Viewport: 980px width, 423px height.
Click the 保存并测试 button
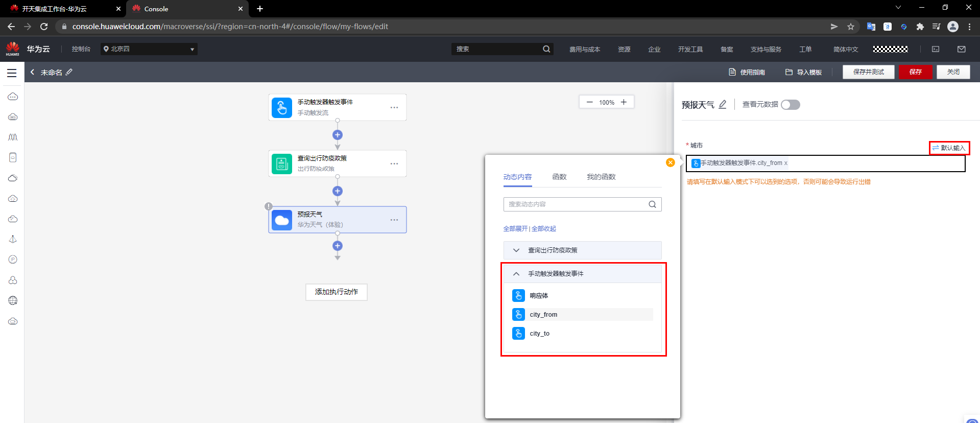[868, 72]
